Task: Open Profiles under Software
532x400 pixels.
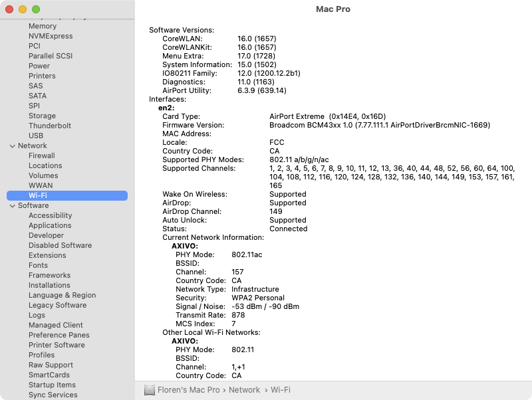Action: point(41,355)
